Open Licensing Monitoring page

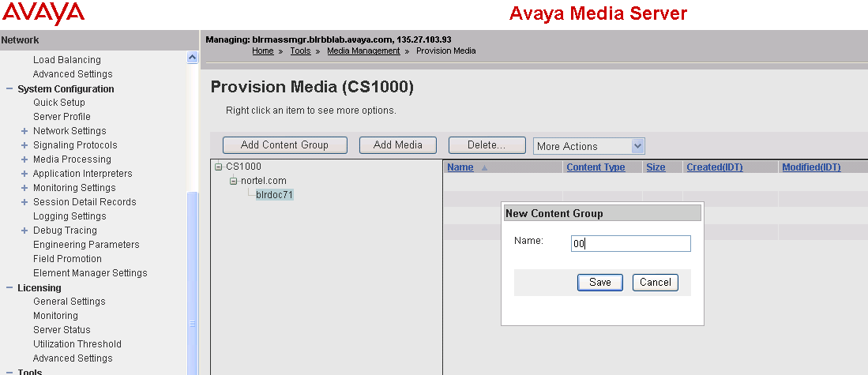(x=55, y=316)
